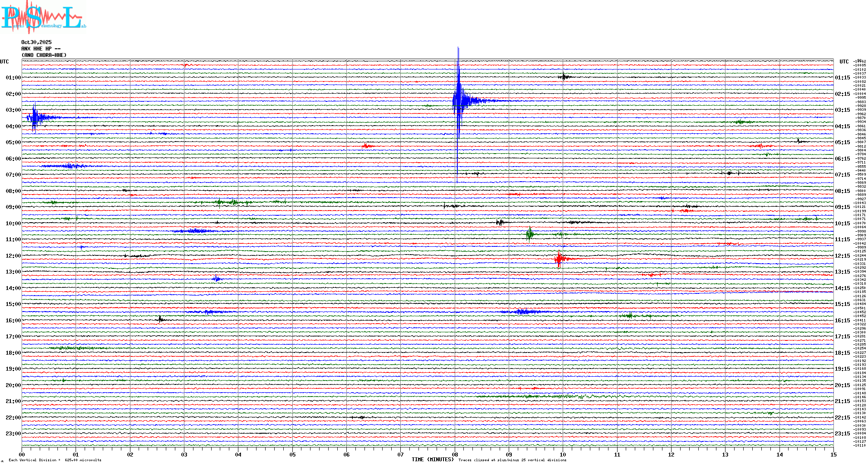This screenshot has width=868, height=466.
Task: Click the PSL Seismology Lab logo
Action: point(43,17)
